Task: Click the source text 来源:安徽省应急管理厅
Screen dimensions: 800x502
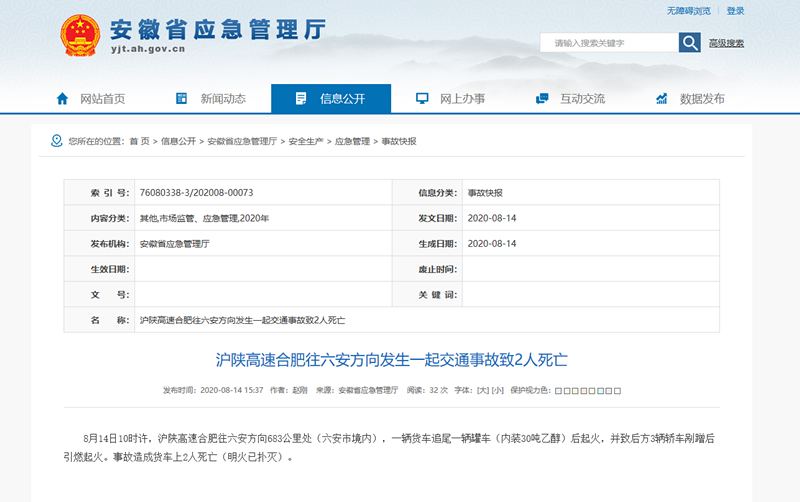Action: [x=357, y=390]
